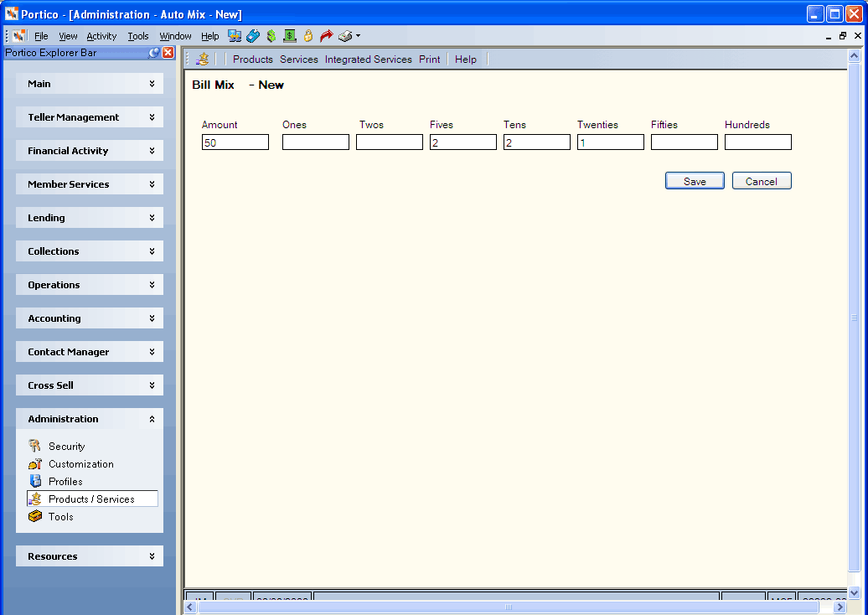Image resolution: width=868 pixels, height=615 pixels.
Task: Click the vertical scrollbar down arrow
Action: [x=854, y=592]
